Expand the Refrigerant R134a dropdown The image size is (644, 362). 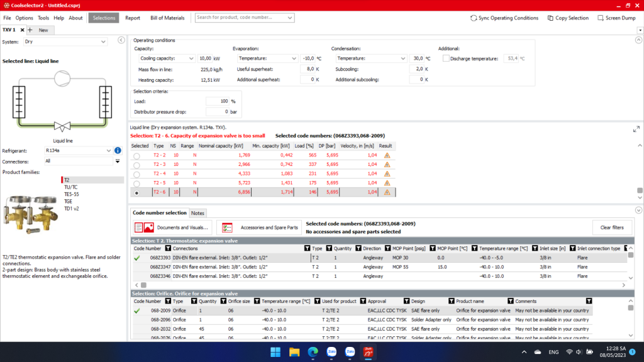pyautogui.click(x=108, y=151)
